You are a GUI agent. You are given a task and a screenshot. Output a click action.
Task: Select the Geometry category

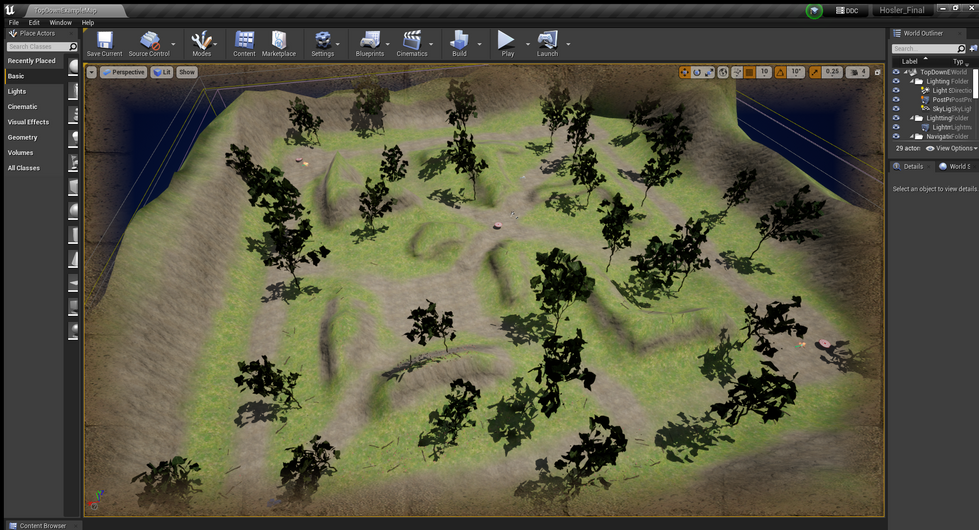click(22, 137)
